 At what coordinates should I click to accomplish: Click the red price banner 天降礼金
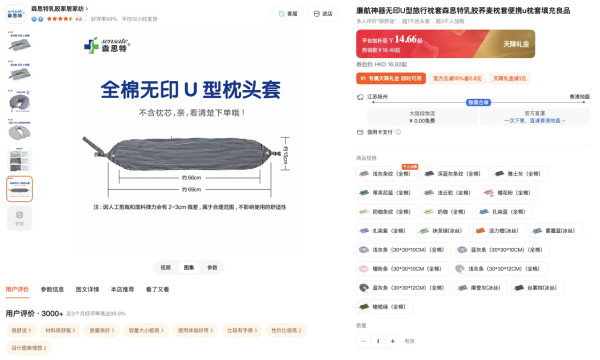point(445,44)
